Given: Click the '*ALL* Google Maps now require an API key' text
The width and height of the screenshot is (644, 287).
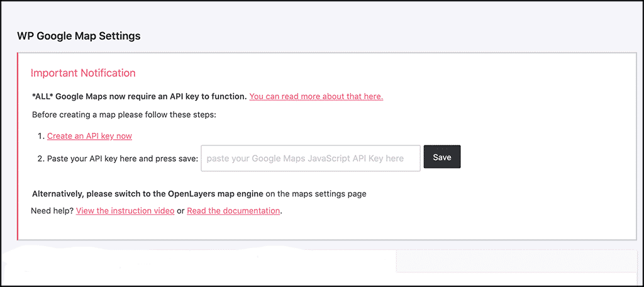Looking at the screenshot, I should (x=140, y=97).
